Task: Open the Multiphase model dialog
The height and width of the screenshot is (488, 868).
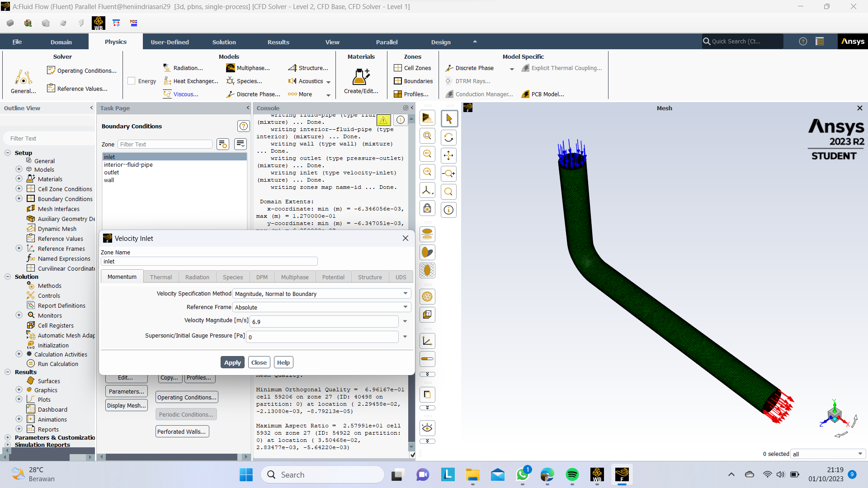Action: pos(248,68)
